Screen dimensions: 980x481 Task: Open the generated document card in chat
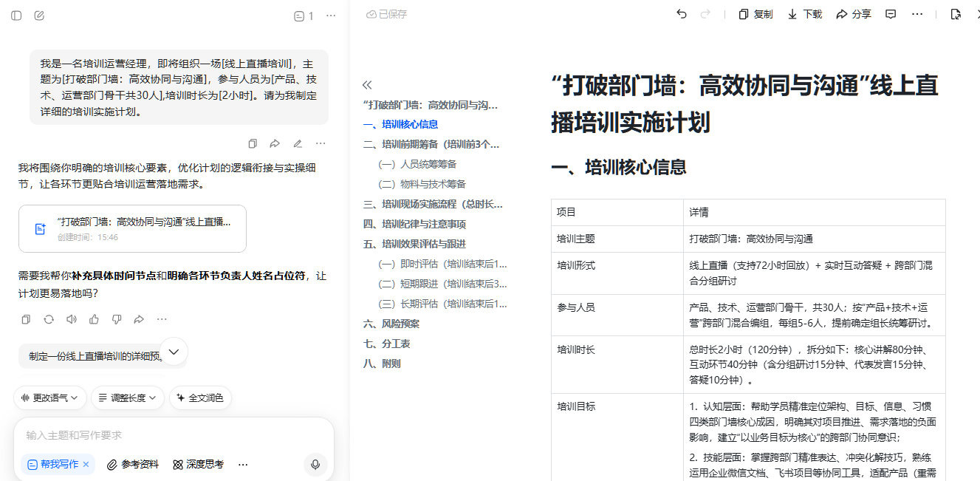(x=132, y=228)
